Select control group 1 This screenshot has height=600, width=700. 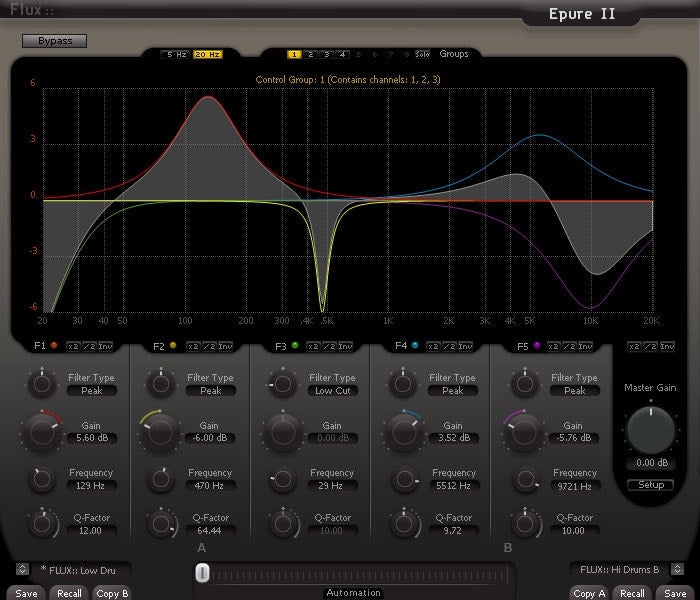[294, 54]
